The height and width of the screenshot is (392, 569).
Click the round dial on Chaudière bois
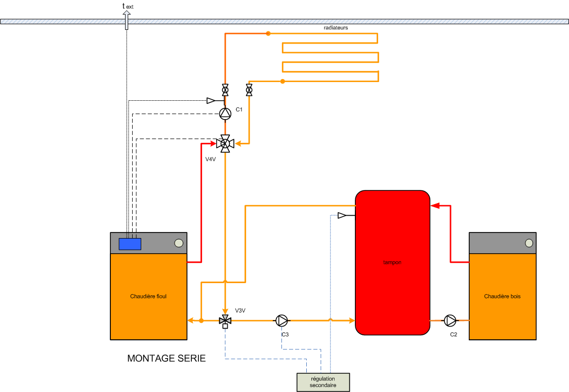pos(529,243)
